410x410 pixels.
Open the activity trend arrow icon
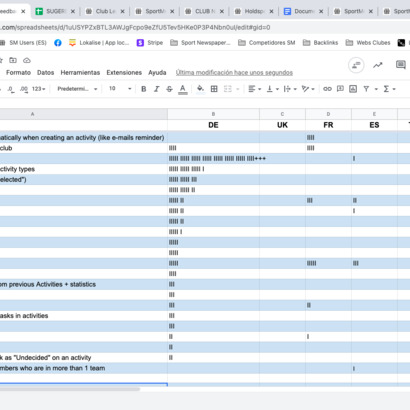click(377, 65)
